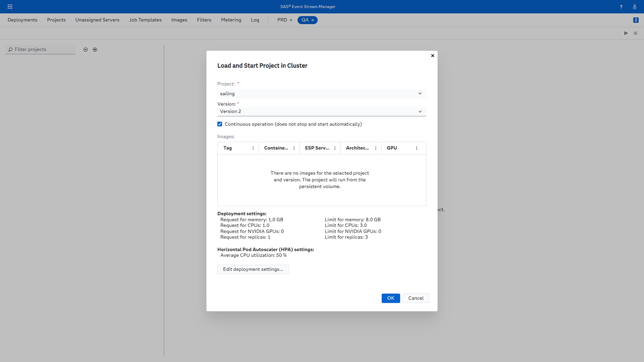Click the notifications badge showing 2
Viewport: 644px width, 362px height.
(636, 20)
